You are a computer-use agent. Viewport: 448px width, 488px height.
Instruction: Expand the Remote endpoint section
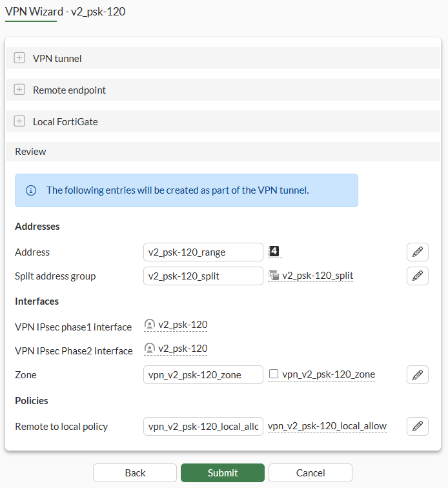pyautogui.click(x=19, y=90)
